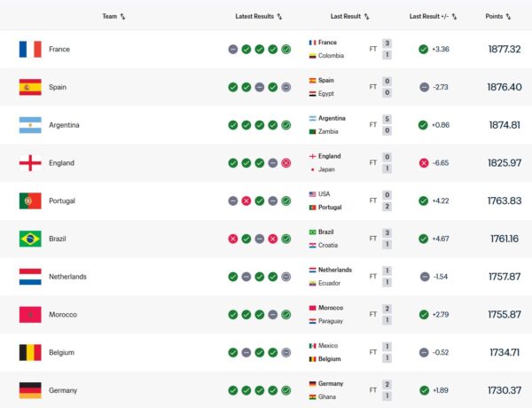Screen dimensions: 532x408
Task: Sort the table by Team column
Action: 113,16
